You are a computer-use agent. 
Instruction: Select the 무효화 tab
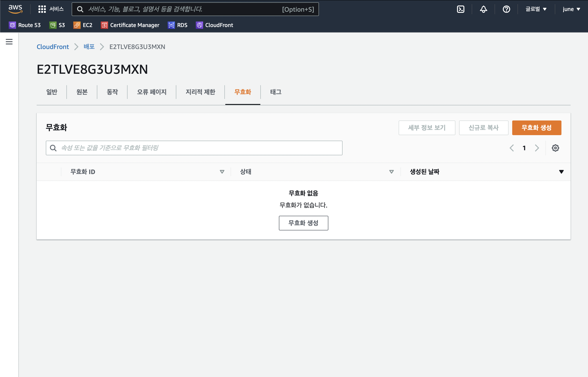coord(243,92)
